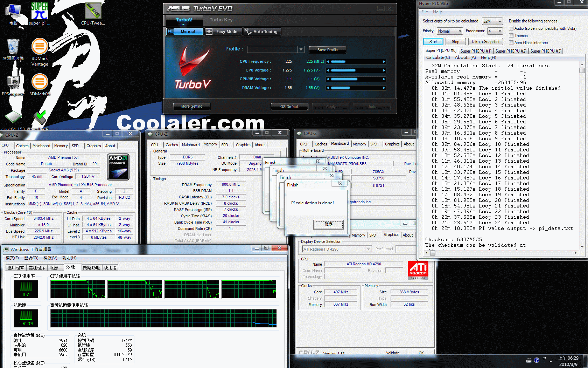This screenshot has height=368, width=588.
Task: Click the CPU/NB Voltage slider bar
Action: 356,79
